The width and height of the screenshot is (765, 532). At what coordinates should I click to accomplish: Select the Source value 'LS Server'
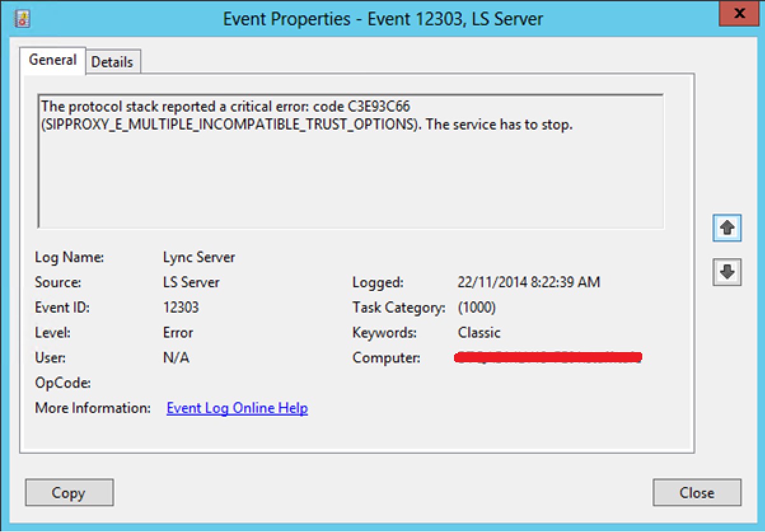(191, 282)
